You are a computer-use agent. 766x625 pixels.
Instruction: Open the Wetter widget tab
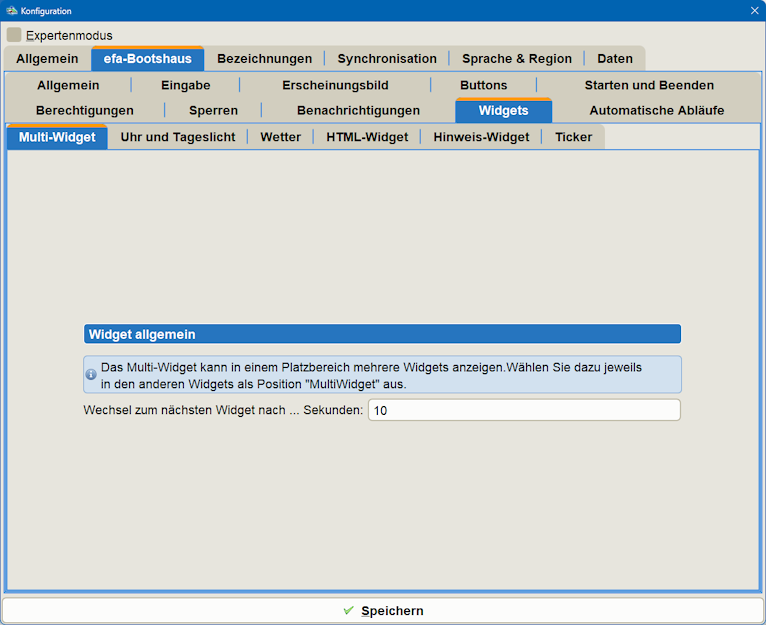click(x=280, y=137)
